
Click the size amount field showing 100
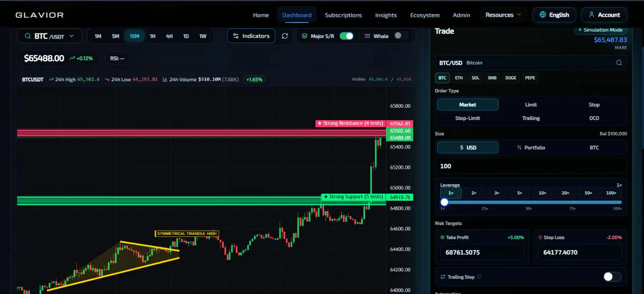531,166
